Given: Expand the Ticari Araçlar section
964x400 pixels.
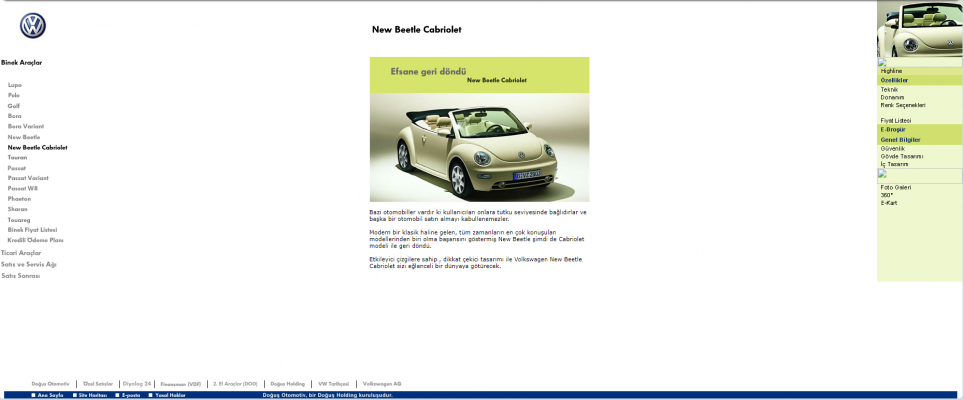Looking at the screenshot, I should click(x=21, y=253).
